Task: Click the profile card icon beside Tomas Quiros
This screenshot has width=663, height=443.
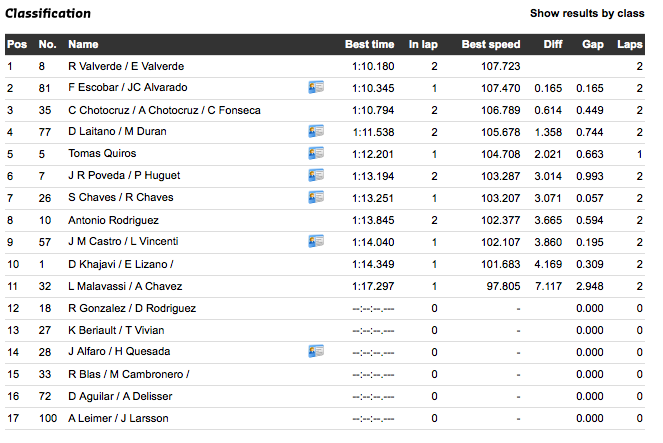Action: [x=315, y=154]
